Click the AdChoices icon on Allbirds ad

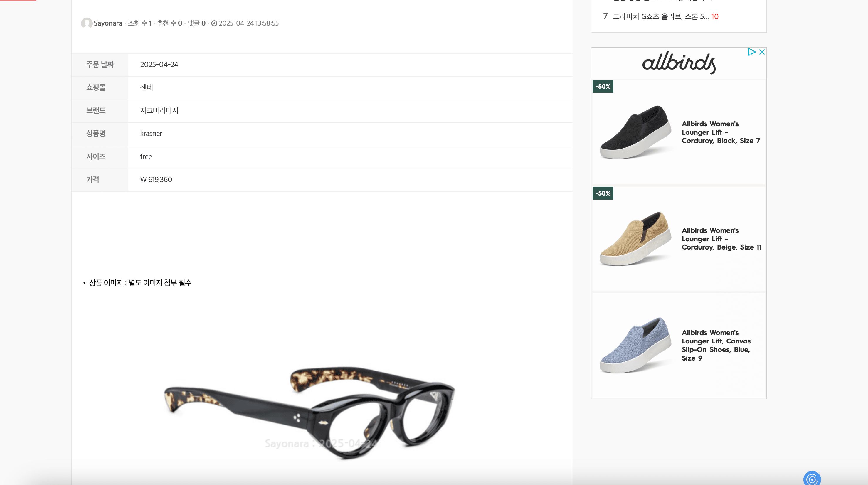(x=751, y=52)
